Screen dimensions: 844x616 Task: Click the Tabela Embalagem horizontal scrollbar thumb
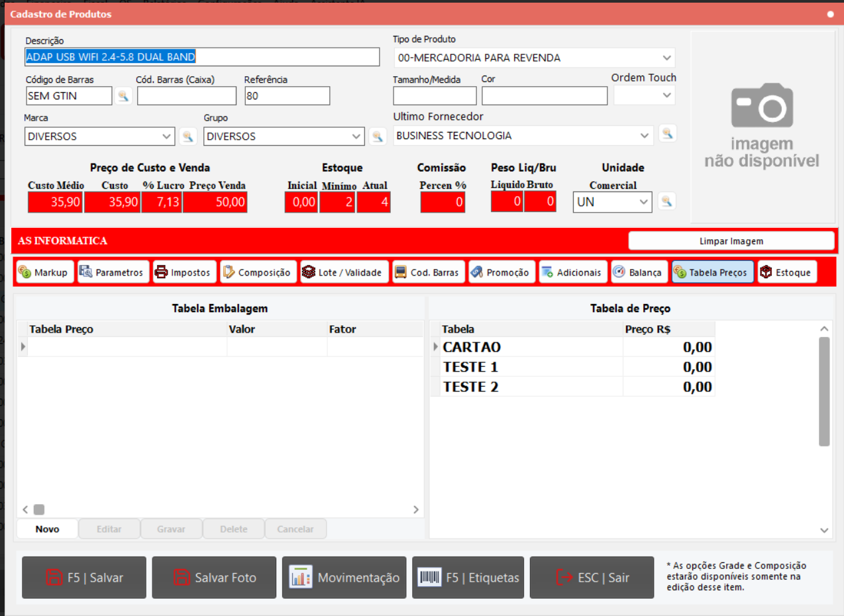[x=39, y=509]
